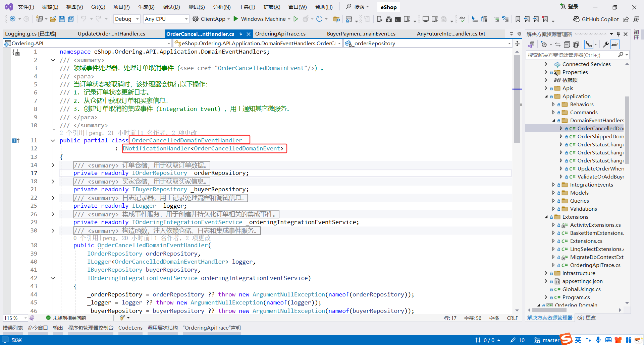Viewport: 644px width, 345px height.
Task: Toggle a bookmark using the bookmark icon
Action: (518, 19)
